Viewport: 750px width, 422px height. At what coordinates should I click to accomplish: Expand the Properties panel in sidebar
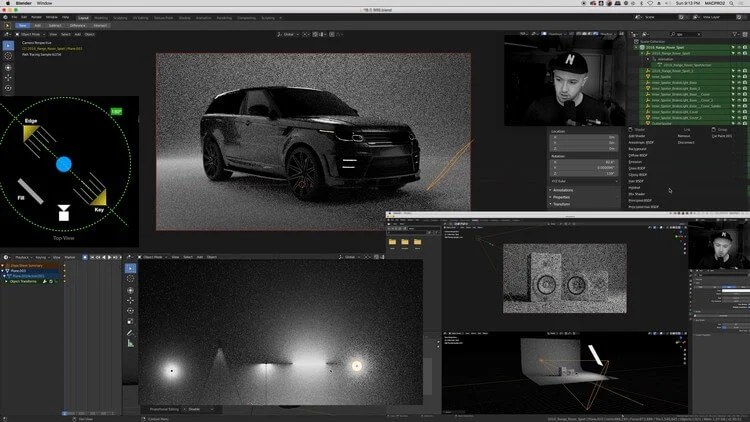click(560, 197)
